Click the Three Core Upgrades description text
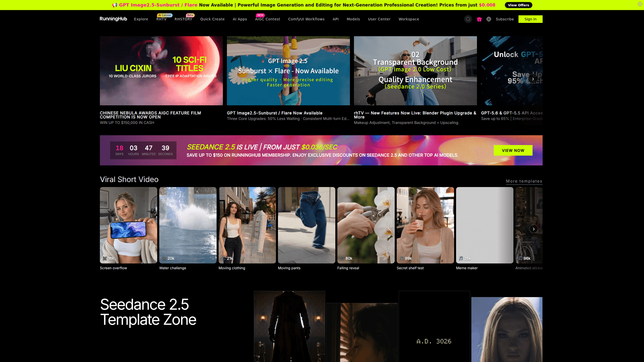644x362 pixels. pos(288,119)
